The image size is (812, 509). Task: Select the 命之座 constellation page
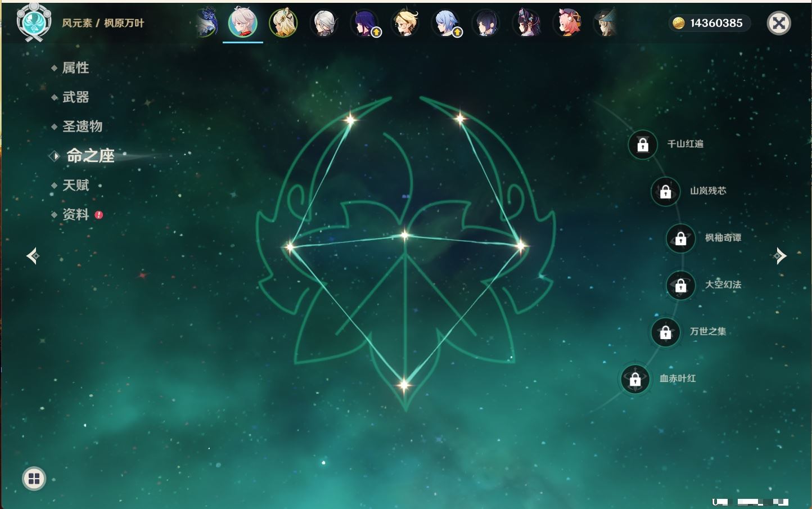[90, 156]
